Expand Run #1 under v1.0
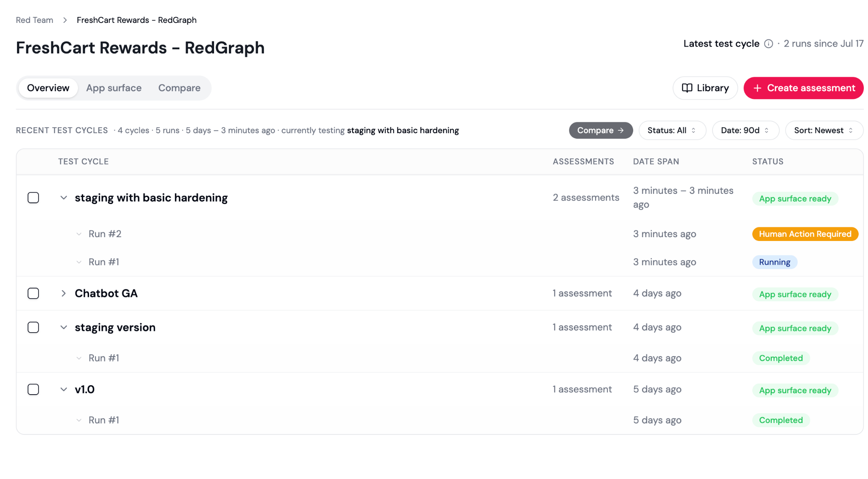This screenshot has height=479, width=868. point(79,420)
